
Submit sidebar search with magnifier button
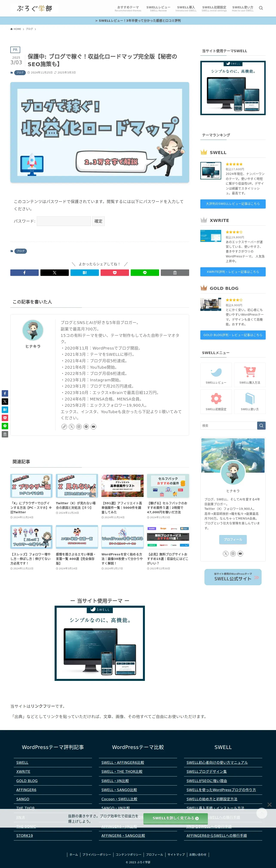click(261, 426)
